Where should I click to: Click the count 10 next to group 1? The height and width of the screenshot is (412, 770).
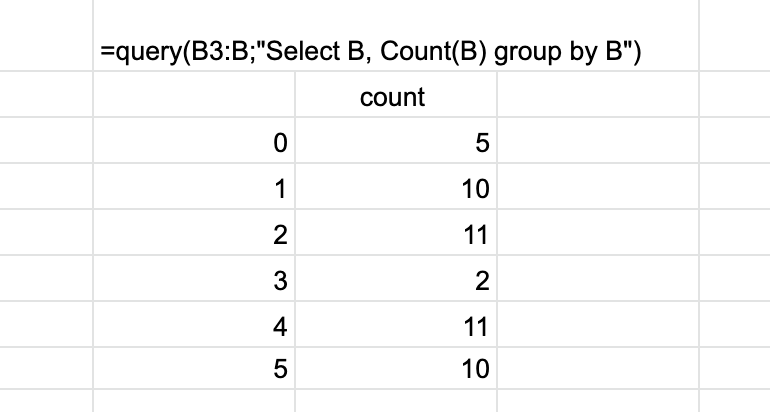pyautogui.click(x=396, y=186)
